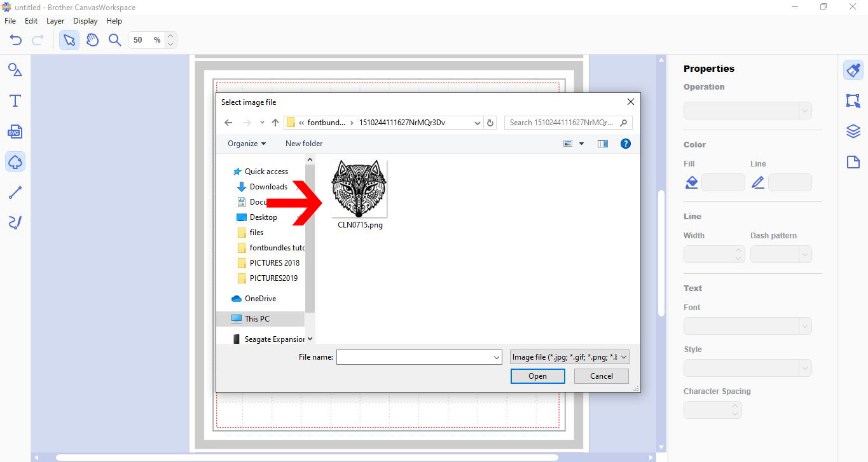Viewport: 868px width, 462px height.
Task: Select the Text tool in left sidebar
Action: pyautogui.click(x=15, y=100)
